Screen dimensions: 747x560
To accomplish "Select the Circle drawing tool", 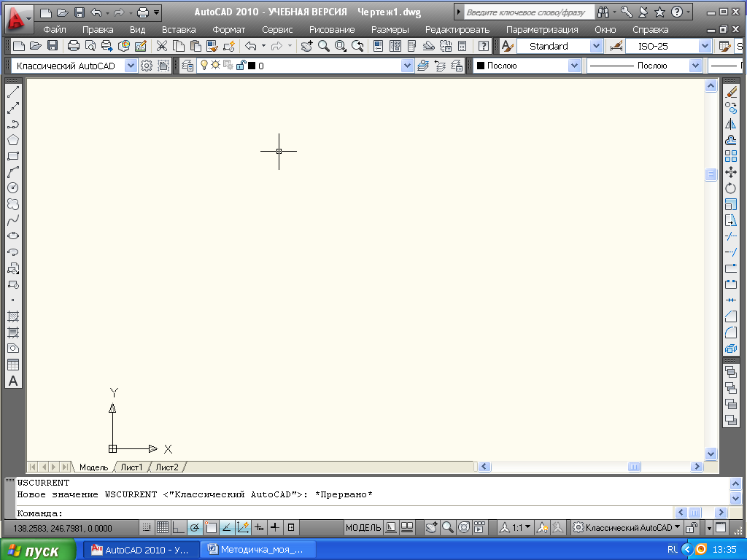I will 13,188.
